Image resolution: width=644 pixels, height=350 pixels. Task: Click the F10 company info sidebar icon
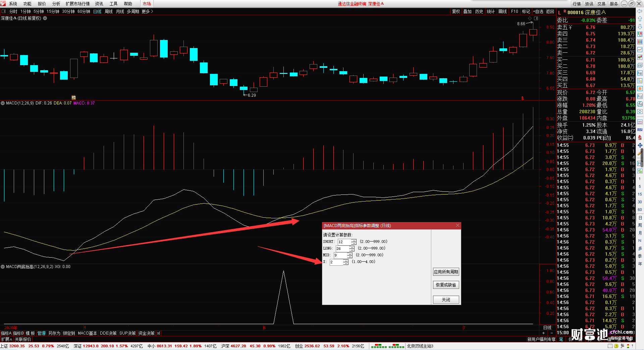640,73
